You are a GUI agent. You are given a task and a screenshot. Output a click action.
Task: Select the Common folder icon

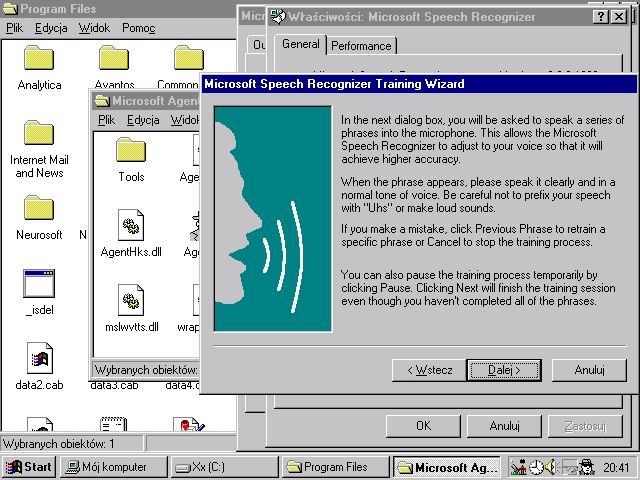coord(189,58)
